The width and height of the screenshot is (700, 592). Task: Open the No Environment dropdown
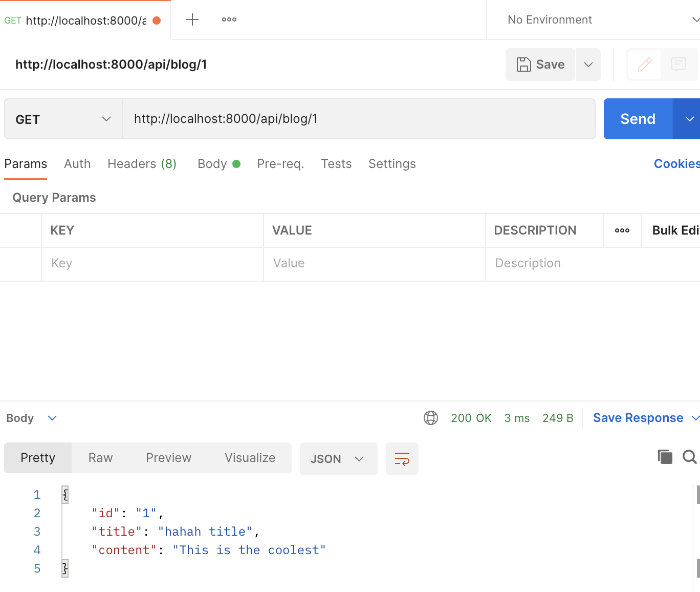pyautogui.click(x=603, y=19)
